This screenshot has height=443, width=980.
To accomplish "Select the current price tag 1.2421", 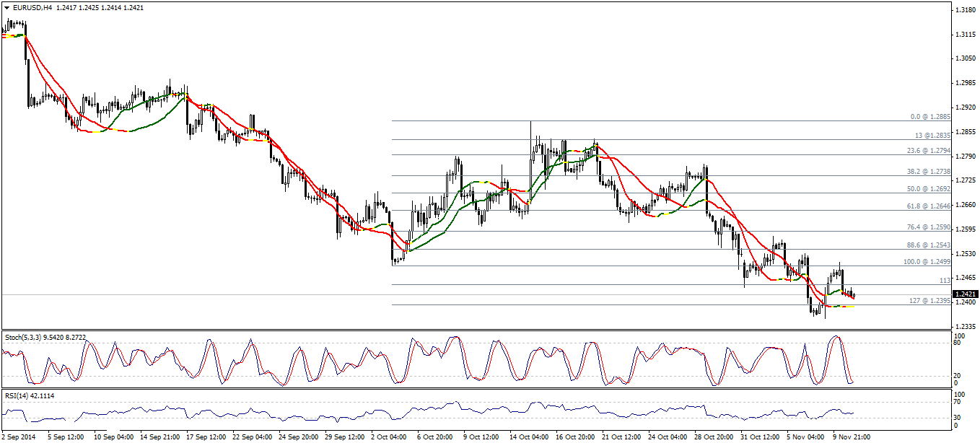I will click(x=964, y=294).
